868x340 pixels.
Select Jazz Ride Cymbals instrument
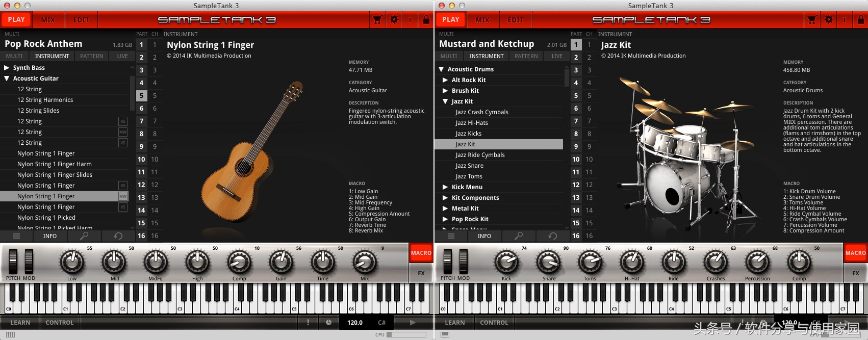coord(499,155)
